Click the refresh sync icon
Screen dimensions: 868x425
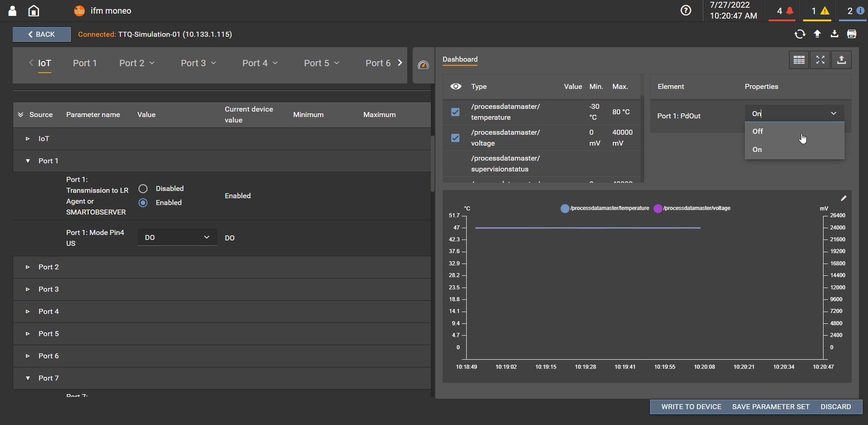[x=799, y=34]
